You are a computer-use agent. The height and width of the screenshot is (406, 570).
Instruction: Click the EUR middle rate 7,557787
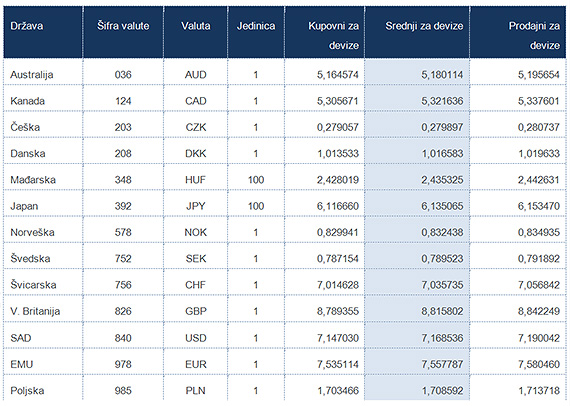[442, 364]
